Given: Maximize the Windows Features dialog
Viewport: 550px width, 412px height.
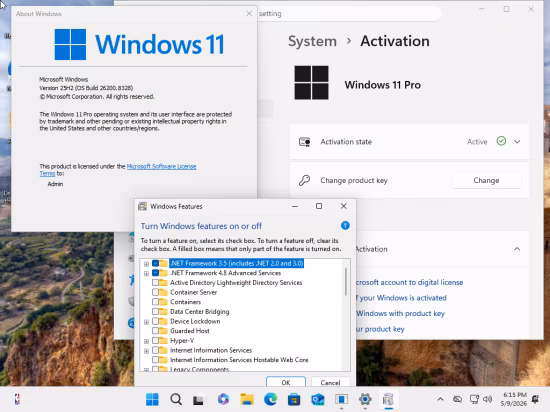Looking at the screenshot, I should (x=319, y=206).
